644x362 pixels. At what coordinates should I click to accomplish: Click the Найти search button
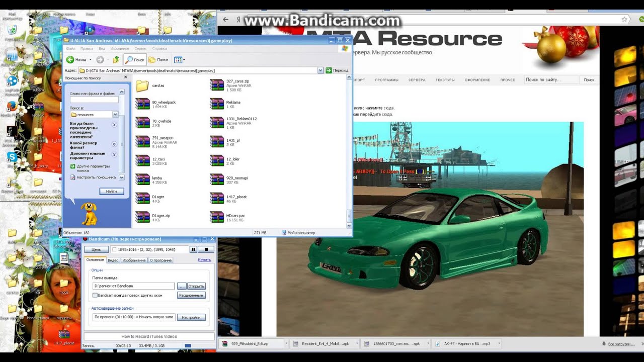tap(112, 191)
